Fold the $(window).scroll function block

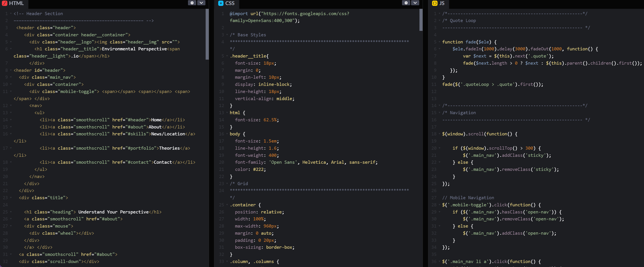[x=439, y=134]
